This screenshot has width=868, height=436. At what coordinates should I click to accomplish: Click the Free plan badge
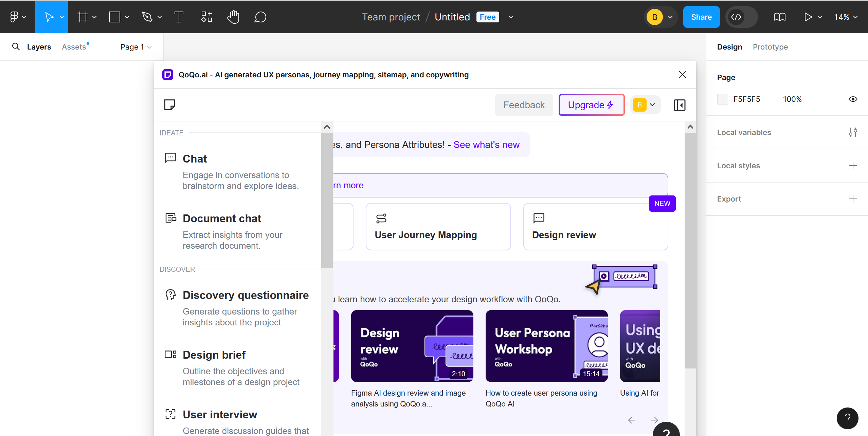click(x=488, y=17)
